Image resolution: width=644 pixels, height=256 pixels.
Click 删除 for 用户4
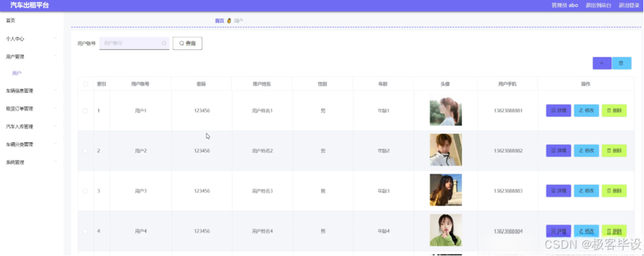(614, 231)
